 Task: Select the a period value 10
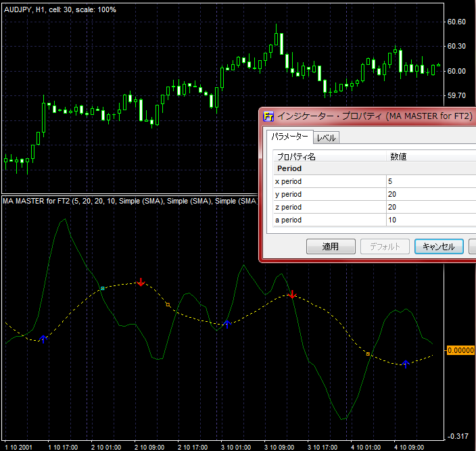click(392, 220)
